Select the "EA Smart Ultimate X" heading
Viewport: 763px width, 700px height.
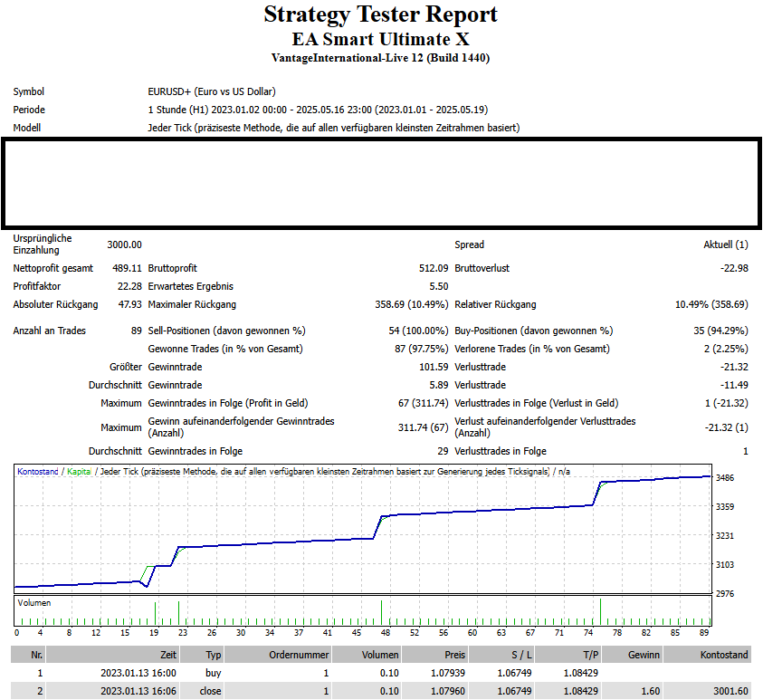(380, 39)
